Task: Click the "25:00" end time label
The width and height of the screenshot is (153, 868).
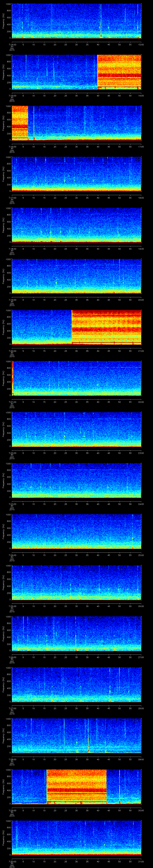Action: [141, 555]
